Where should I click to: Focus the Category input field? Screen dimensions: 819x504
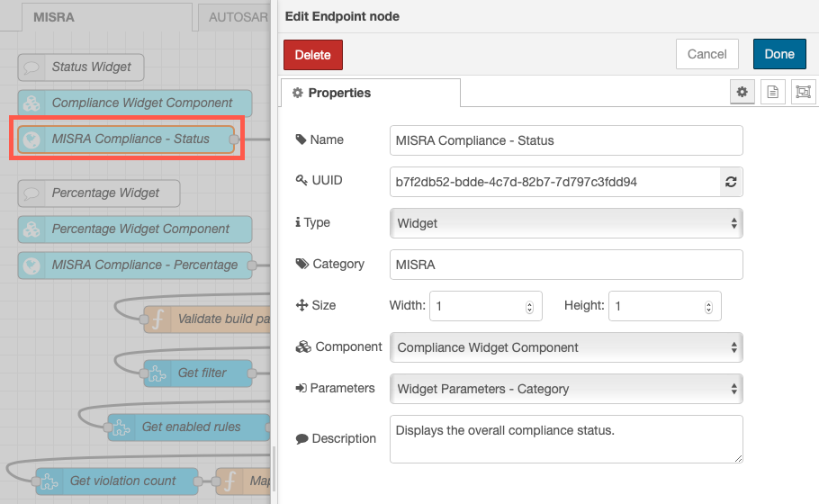(566, 265)
